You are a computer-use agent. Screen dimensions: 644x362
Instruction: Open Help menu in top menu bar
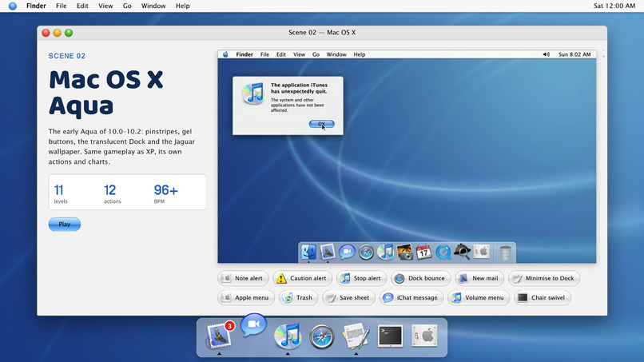coord(182,6)
